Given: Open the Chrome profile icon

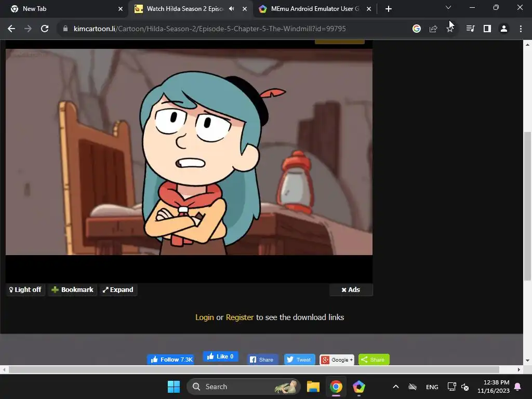Looking at the screenshot, I should click(x=504, y=29).
